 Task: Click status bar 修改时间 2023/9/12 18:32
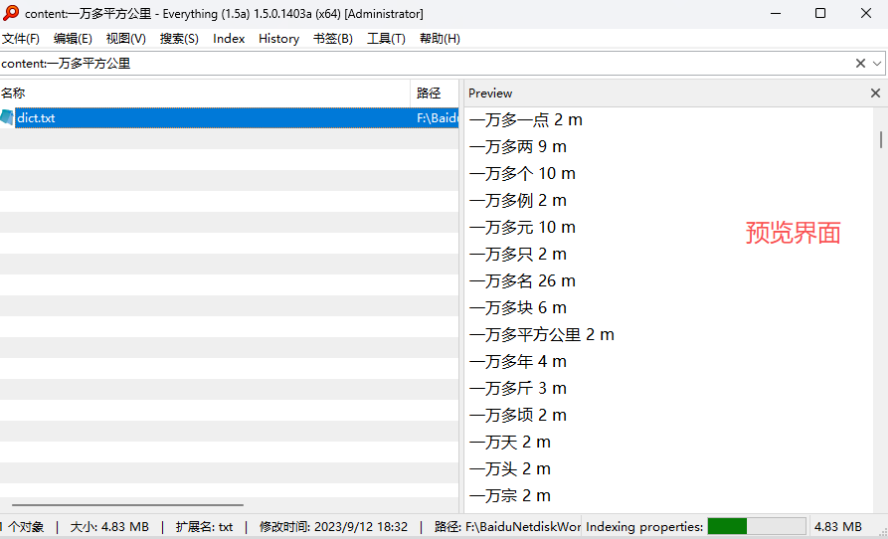click(334, 527)
